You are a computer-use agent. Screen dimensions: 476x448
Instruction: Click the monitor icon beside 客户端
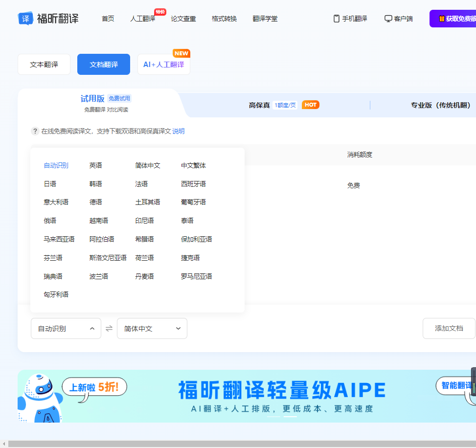point(388,19)
